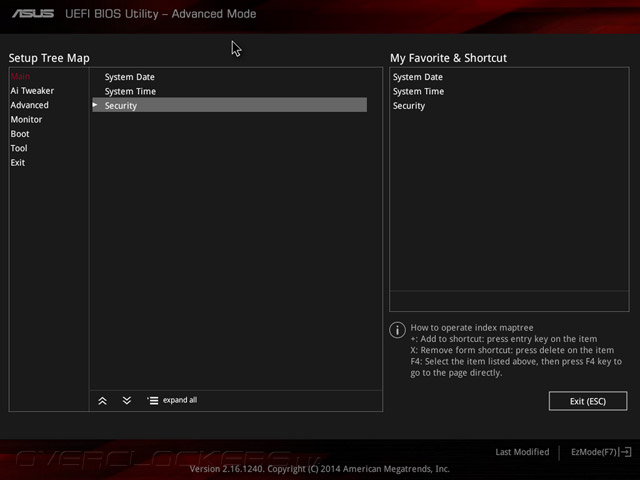Select Ai Tweaker in the tree map

click(32, 91)
